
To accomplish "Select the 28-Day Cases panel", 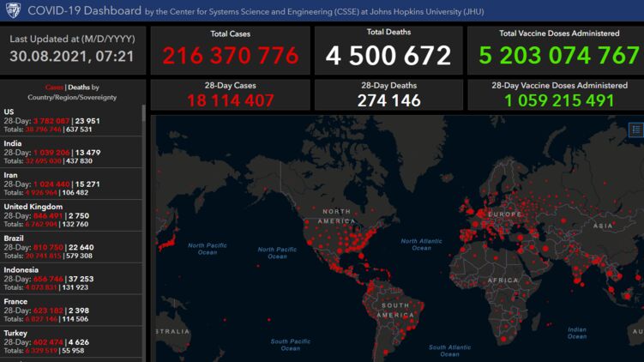I will pyautogui.click(x=230, y=94).
